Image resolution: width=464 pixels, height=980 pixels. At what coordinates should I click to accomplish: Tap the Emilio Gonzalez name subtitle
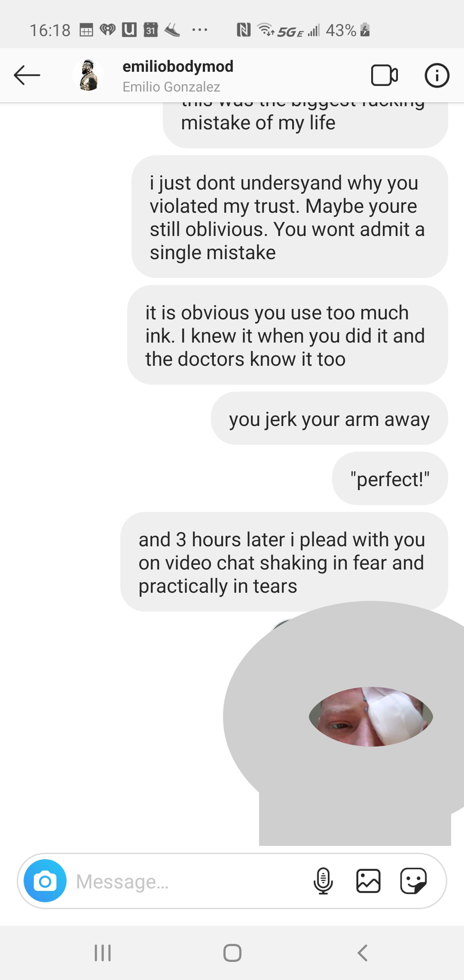171,87
